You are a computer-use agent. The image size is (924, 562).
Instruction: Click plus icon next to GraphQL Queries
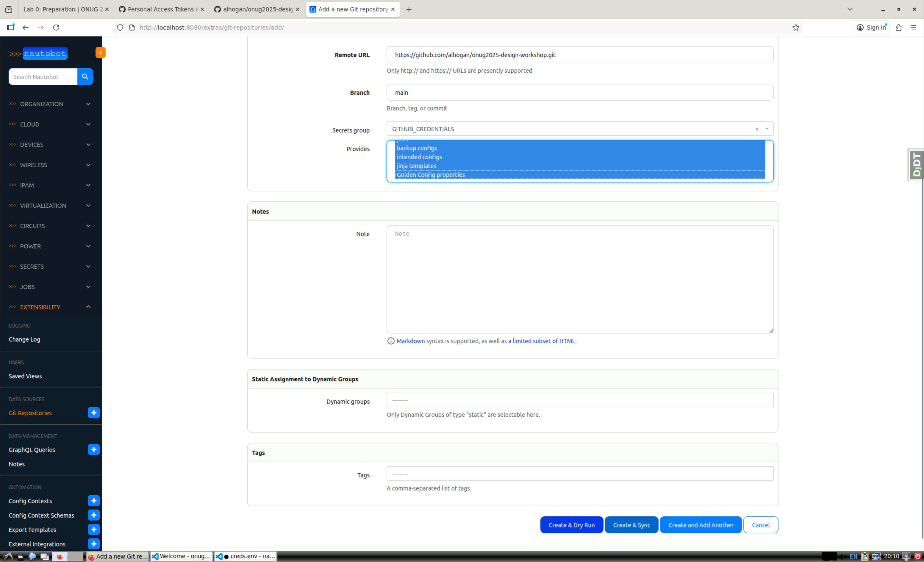(x=93, y=449)
